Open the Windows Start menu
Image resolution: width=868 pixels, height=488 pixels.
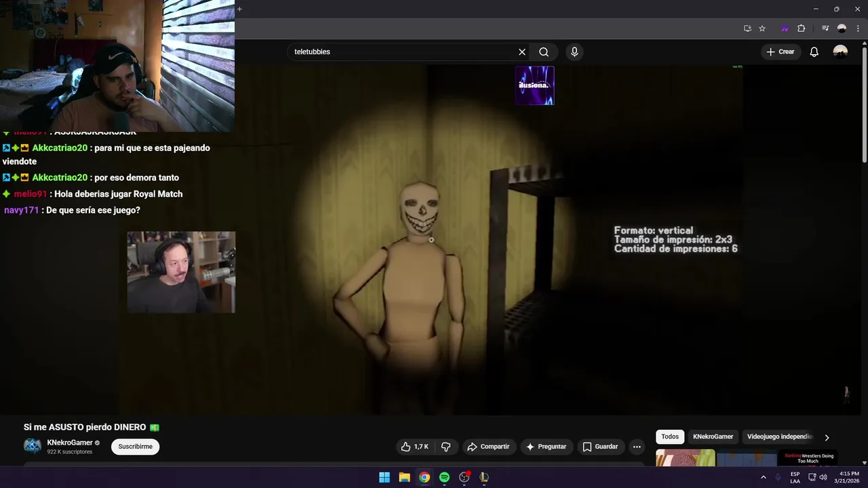384,477
